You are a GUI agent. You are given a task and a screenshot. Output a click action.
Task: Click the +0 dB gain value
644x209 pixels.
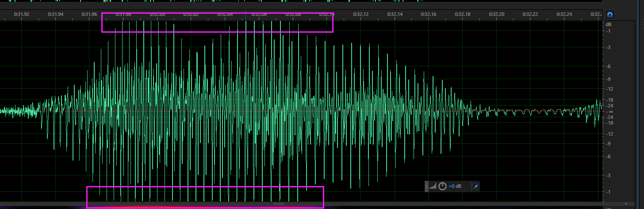coord(455,186)
